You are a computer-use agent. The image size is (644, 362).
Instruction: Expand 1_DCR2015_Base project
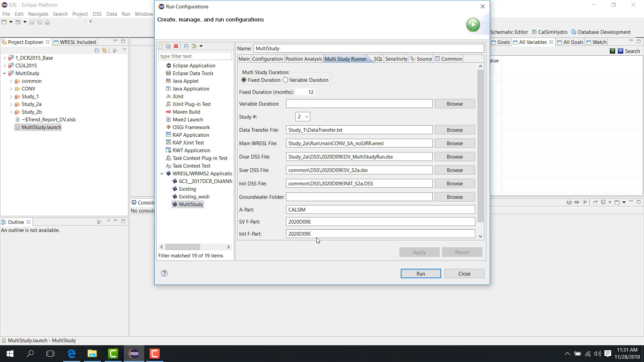[x=4, y=58]
